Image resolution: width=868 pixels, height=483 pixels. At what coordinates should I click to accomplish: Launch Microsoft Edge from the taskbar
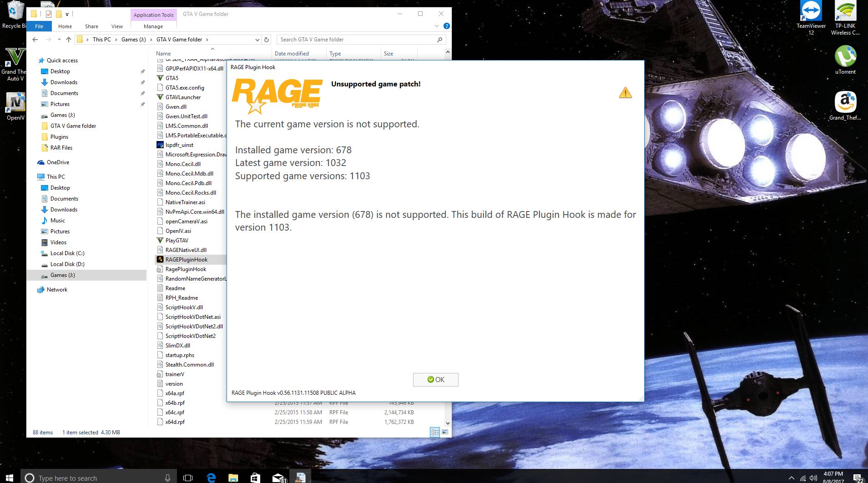[x=211, y=478]
